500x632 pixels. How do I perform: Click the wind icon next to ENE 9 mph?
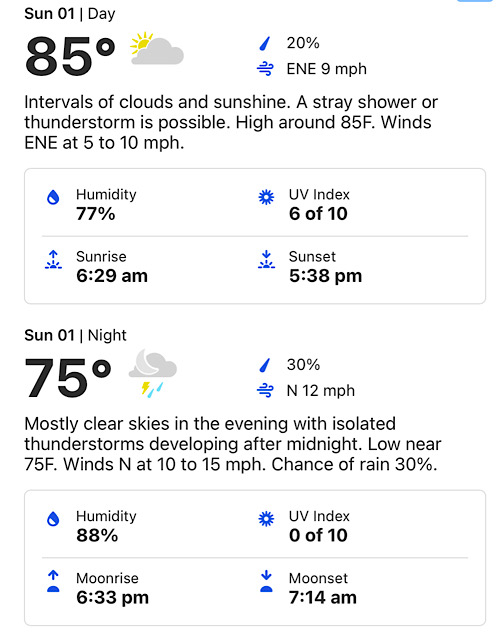(x=265, y=69)
